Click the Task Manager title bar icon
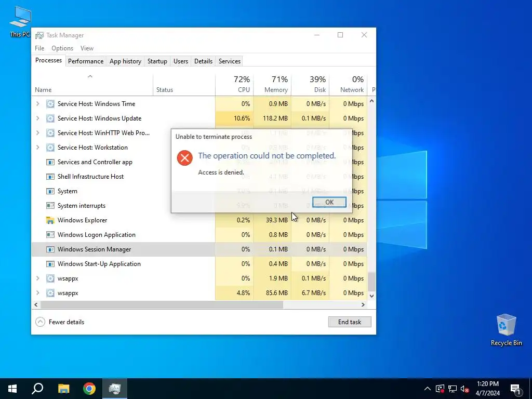This screenshot has width=532, height=399. coord(39,35)
